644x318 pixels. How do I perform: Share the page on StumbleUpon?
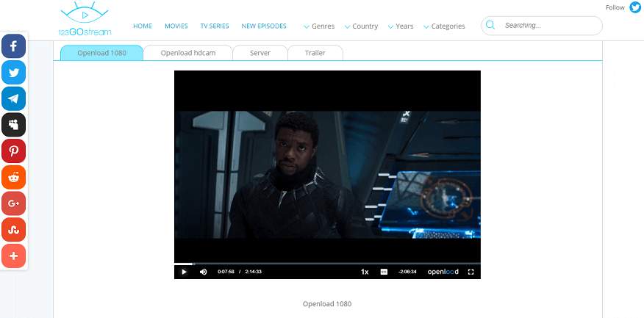13,230
